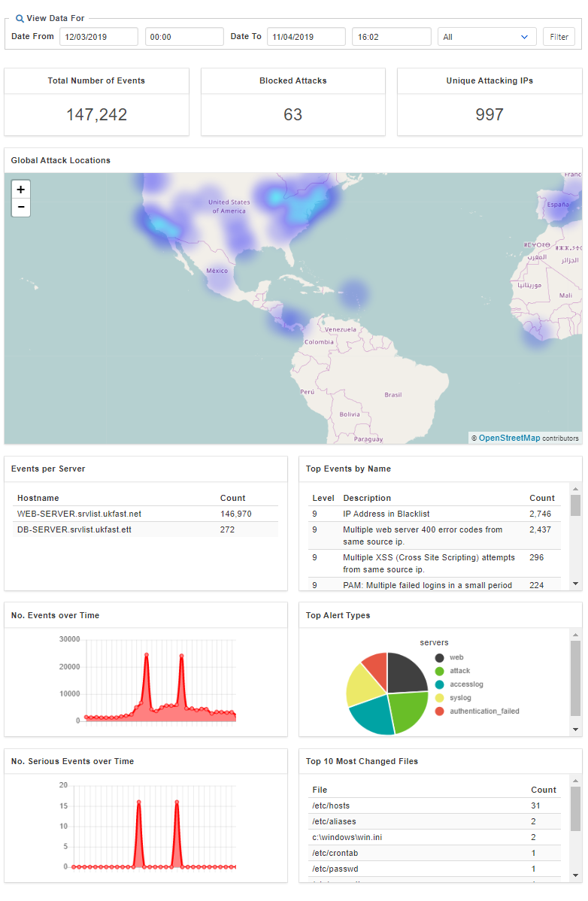588x901 pixels.
Task: Click the Level column header
Action: (323, 498)
